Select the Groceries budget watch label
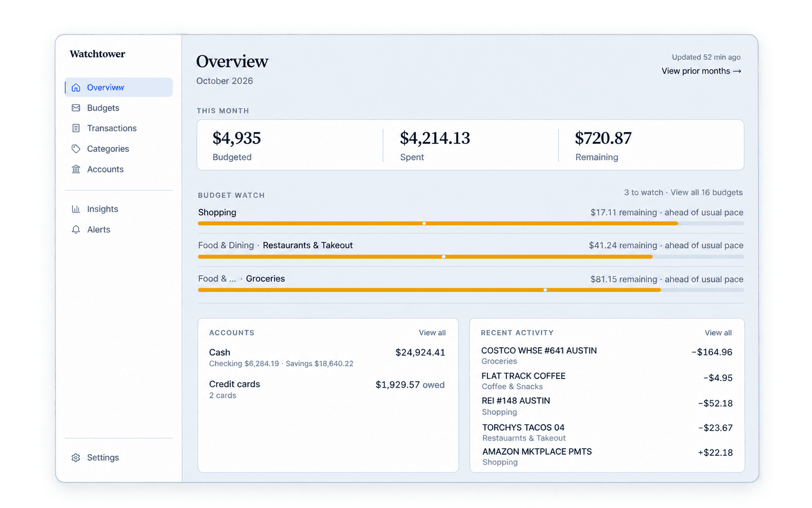This screenshot has height=508, width=812. (x=265, y=279)
